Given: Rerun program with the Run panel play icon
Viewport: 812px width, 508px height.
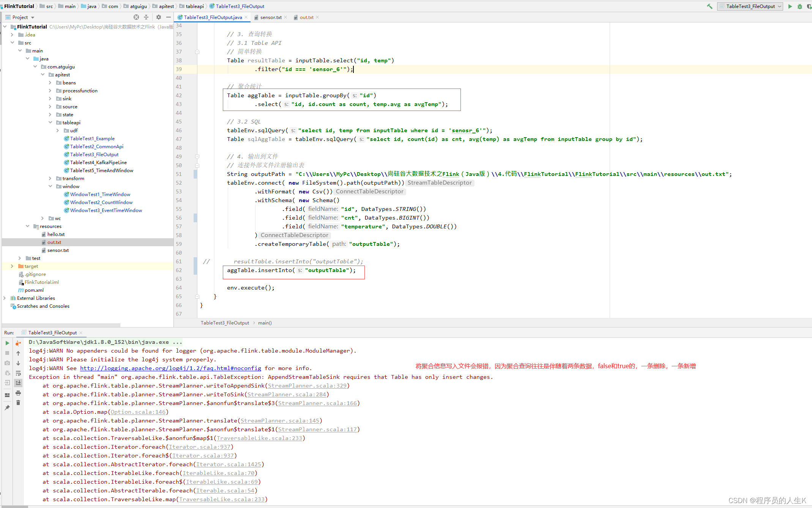Looking at the screenshot, I should pyautogui.click(x=7, y=343).
